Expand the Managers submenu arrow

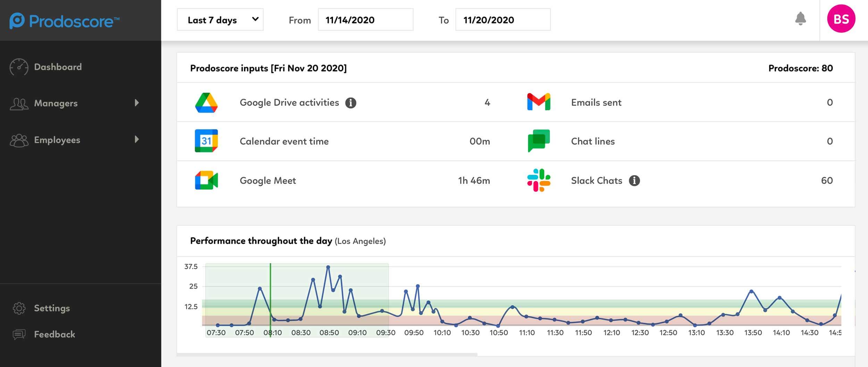coord(137,103)
